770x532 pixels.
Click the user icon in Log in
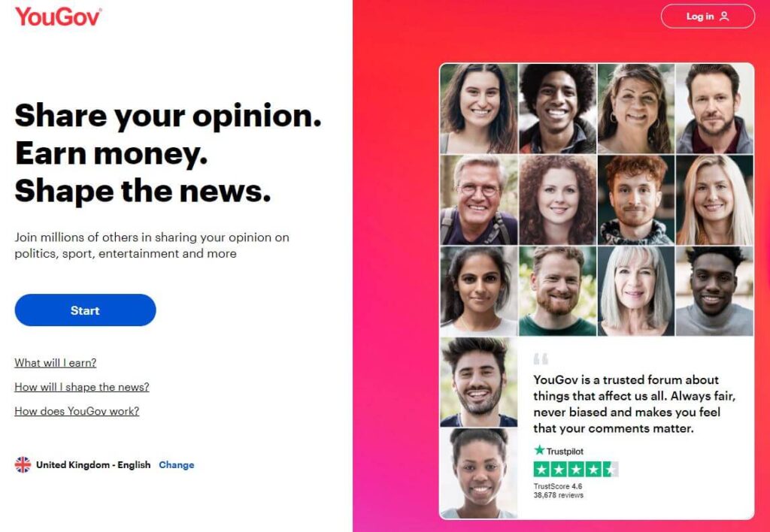click(724, 17)
